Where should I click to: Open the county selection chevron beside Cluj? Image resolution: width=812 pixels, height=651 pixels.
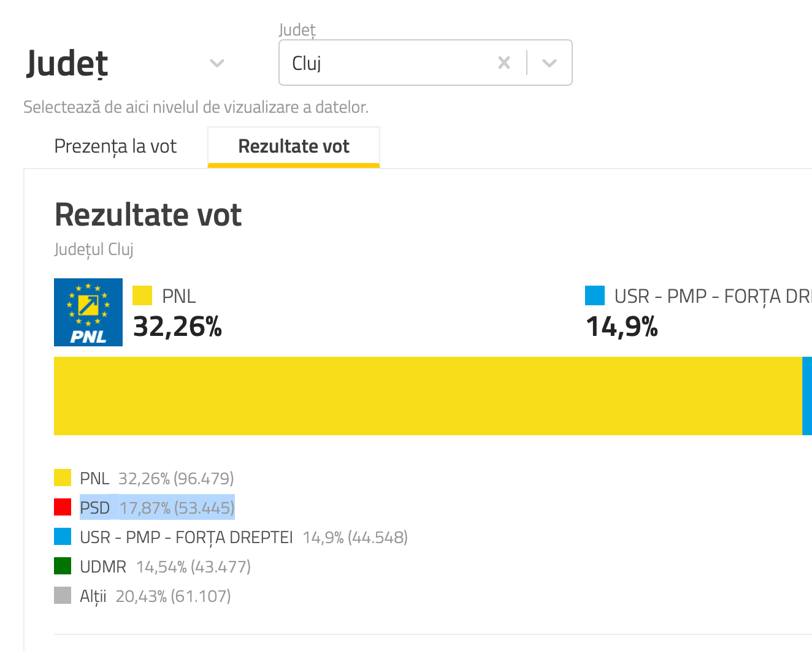[x=549, y=62]
